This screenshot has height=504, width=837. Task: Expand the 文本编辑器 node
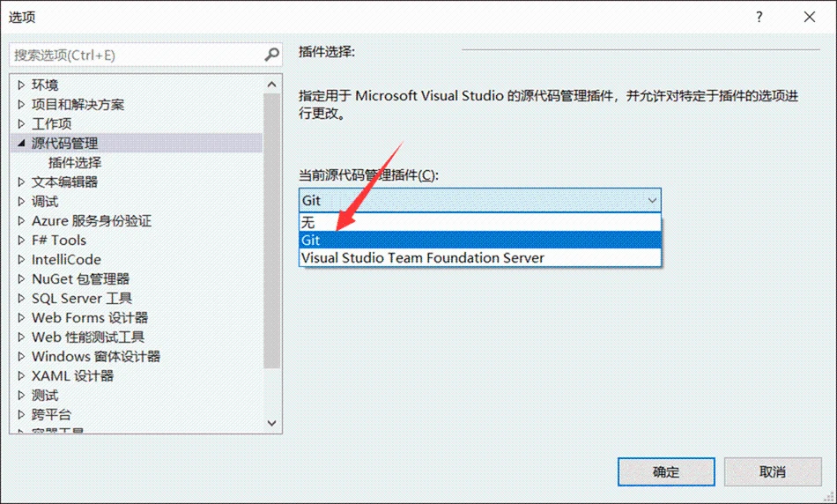pos(21,182)
